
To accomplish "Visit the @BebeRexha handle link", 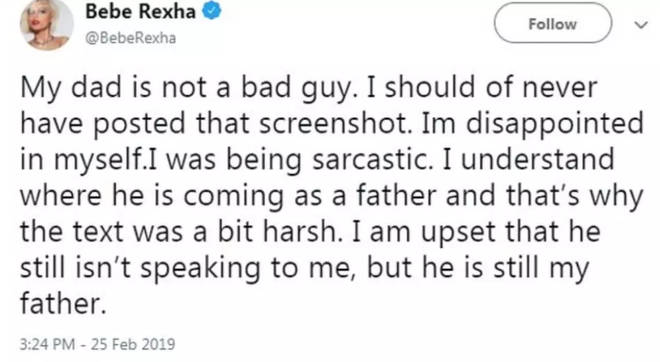I will [130, 38].
